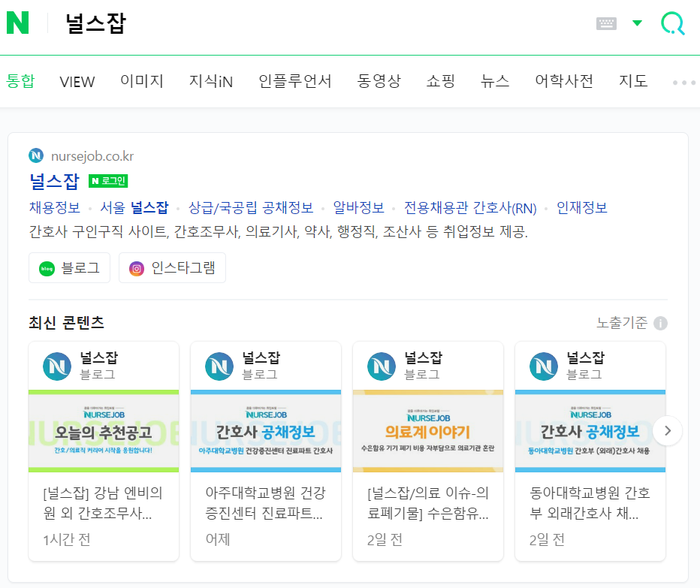This screenshot has height=588, width=700.
Task: Click profile icon on 동아대학교병원 card
Action: click(x=544, y=366)
